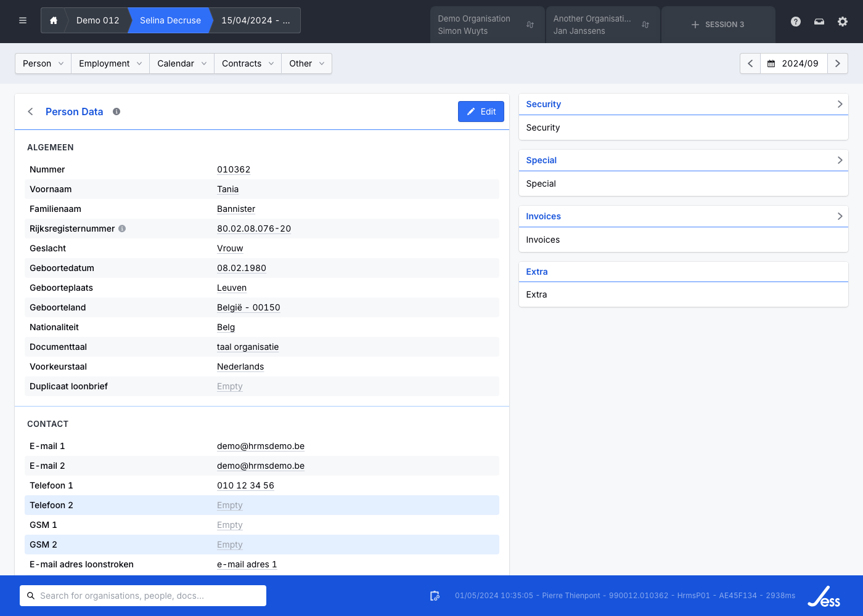
Task: Open settings gear icon
Action: pos(843,22)
